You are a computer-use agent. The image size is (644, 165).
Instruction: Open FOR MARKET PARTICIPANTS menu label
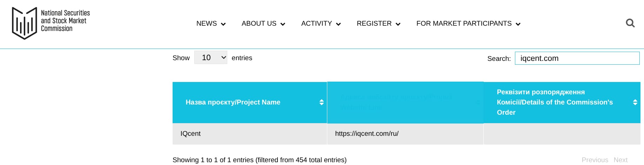(x=464, y=24)
